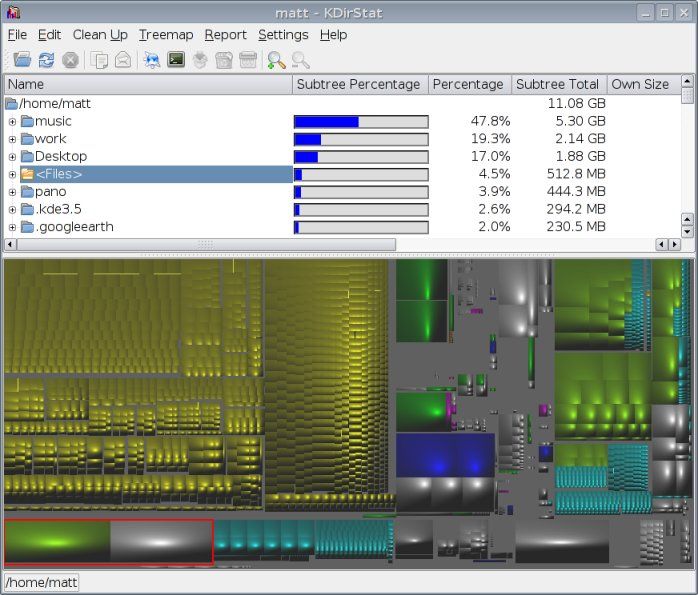Expand the .kde3.5 directory node
Image resolution: width=698 pixels, height=595 pixels.
(12, 210)
